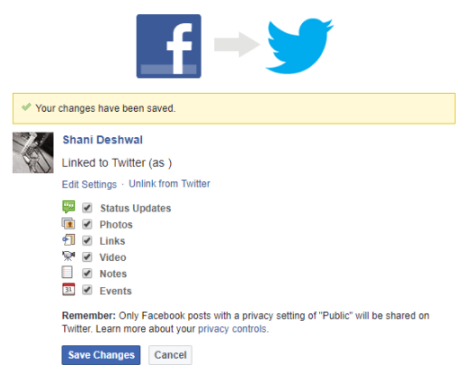Click the Shani Deshwal profile thumbnail
The image size is (470, 378).
click(x=33, y=153)
